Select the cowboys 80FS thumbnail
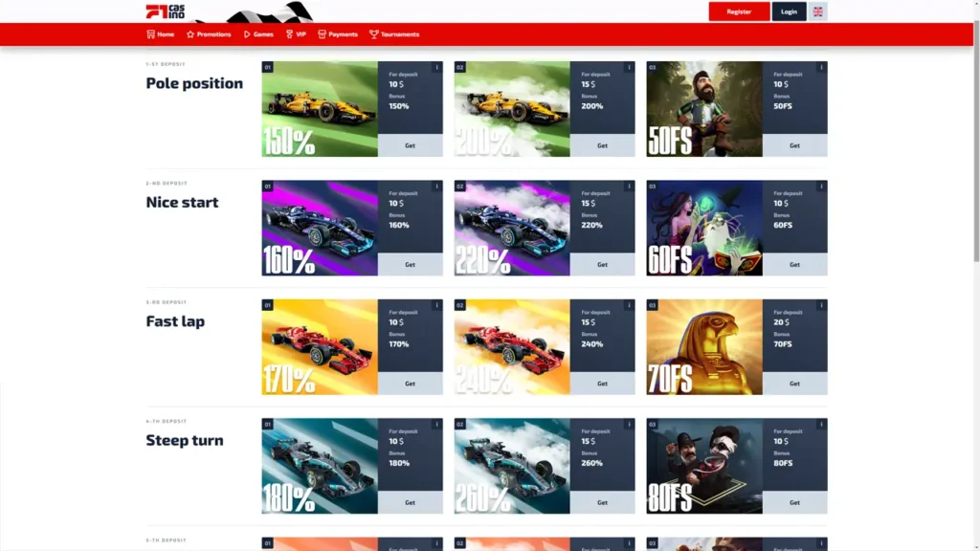Viewport: 980px width, 551px height. (x=704, y=466)
